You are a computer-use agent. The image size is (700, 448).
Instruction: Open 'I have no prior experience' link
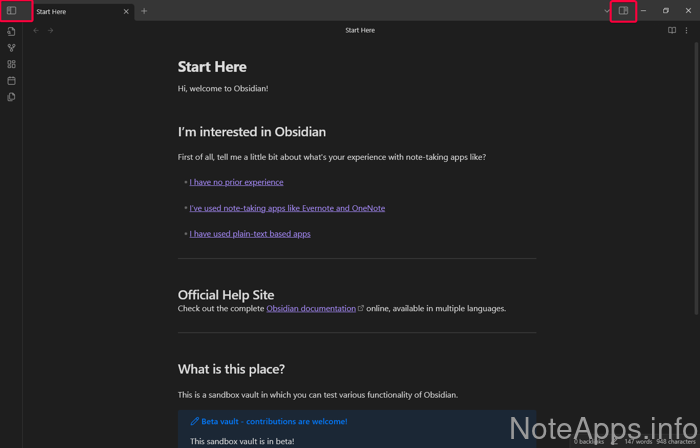(236, 182)
